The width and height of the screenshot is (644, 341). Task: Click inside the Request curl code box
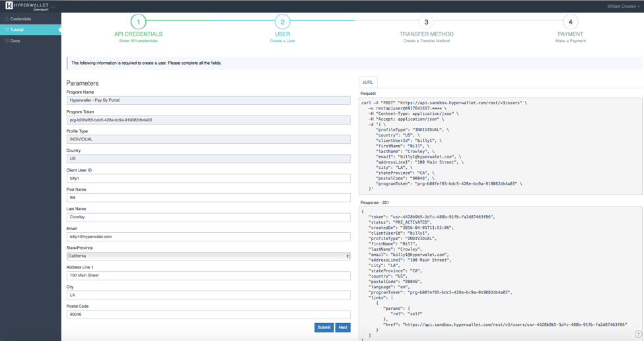pyautogui.click(x=500, y=146)
